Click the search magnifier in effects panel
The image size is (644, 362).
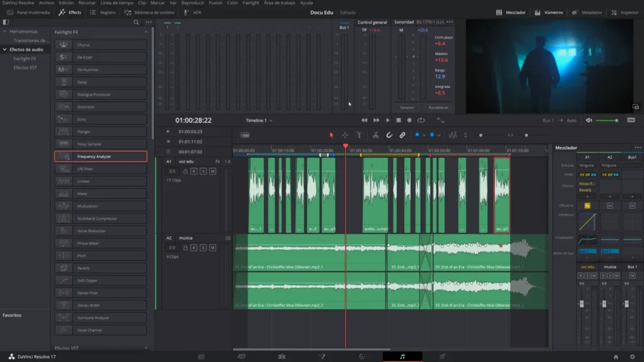click(136, 22)
